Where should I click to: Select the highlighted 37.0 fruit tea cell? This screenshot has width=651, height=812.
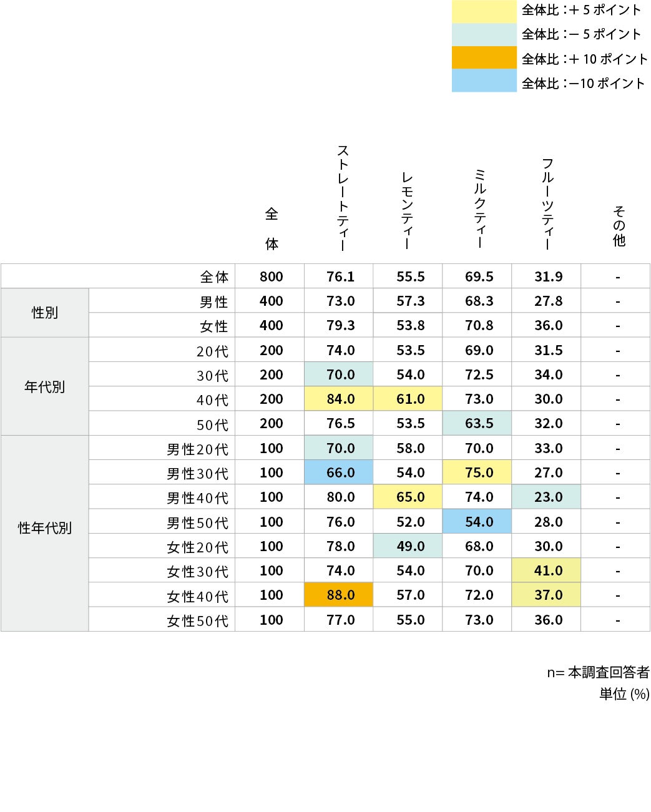point(546,595)
